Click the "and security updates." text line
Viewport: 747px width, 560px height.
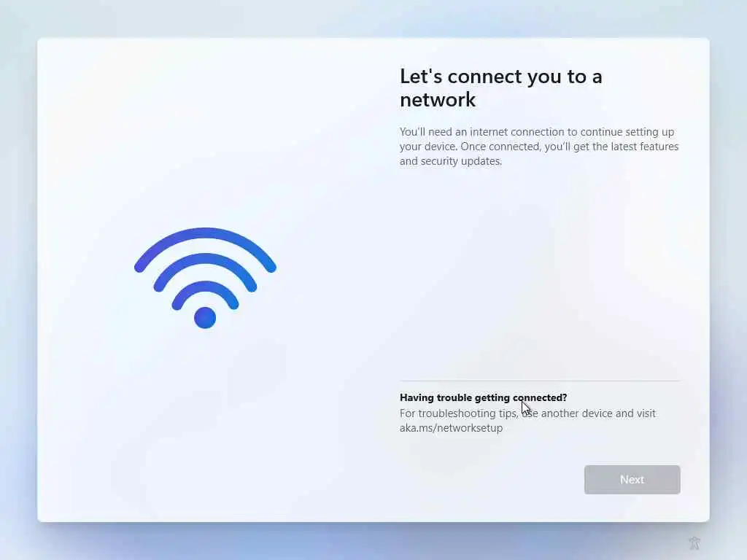(x=451, y=161)
